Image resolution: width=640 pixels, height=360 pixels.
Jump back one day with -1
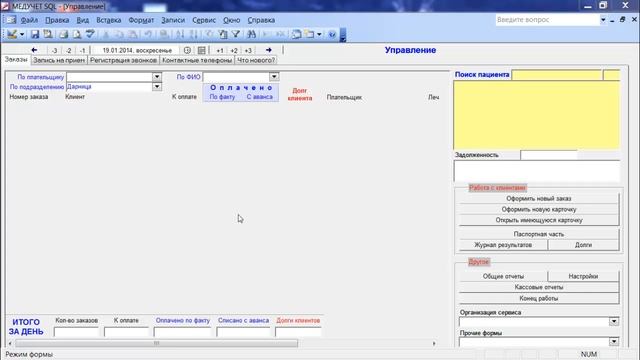82,50
